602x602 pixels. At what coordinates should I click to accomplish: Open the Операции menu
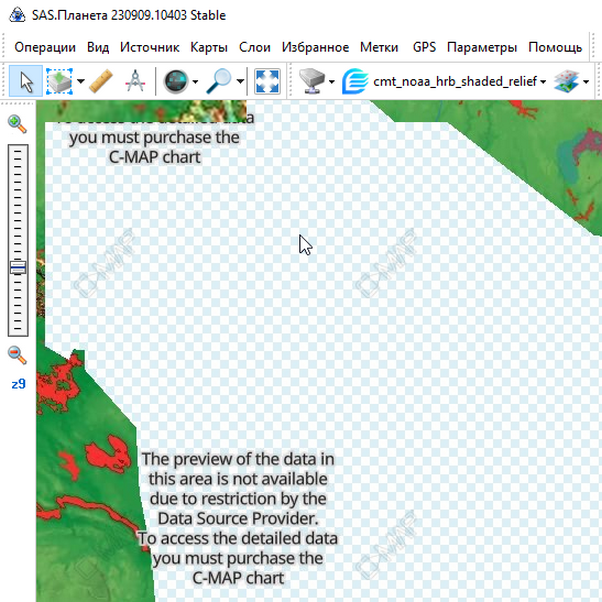click(x=45, y=47)
